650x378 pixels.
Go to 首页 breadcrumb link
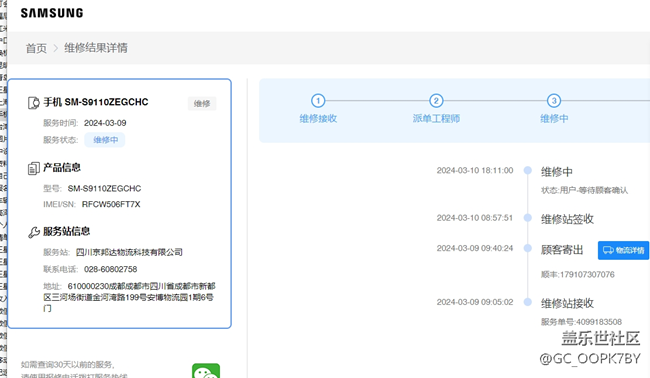click(x=36, y=48)
